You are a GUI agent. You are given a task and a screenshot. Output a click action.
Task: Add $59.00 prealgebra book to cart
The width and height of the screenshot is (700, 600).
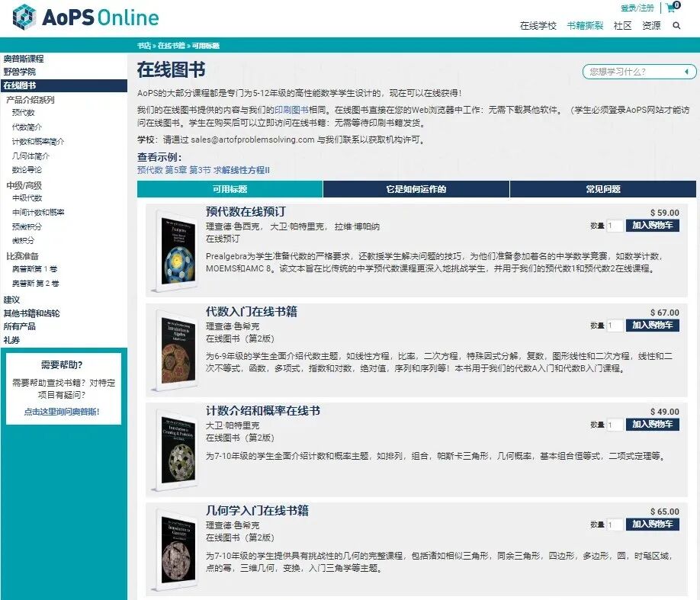pos(652,226)
